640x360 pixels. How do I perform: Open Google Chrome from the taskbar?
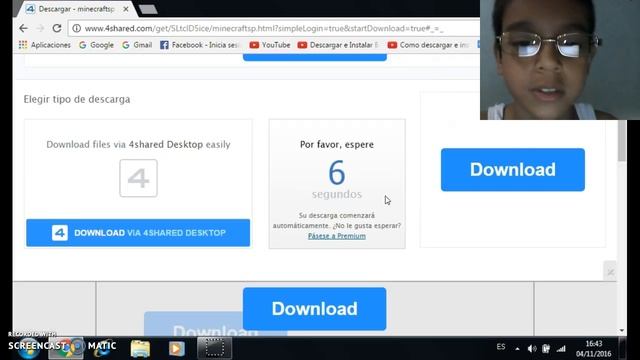click(x=66, y=348)
